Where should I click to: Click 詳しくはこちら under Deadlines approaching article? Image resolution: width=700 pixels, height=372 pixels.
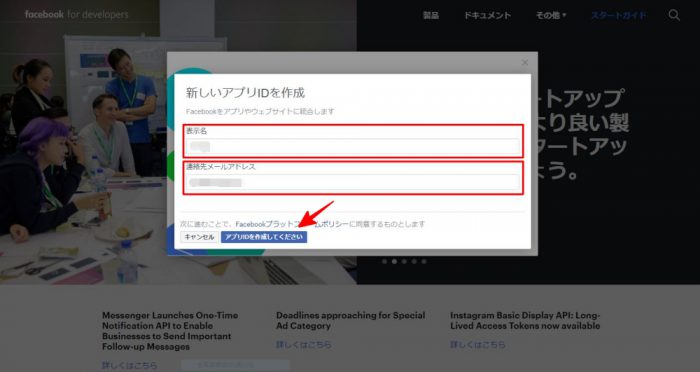point(304,345)
